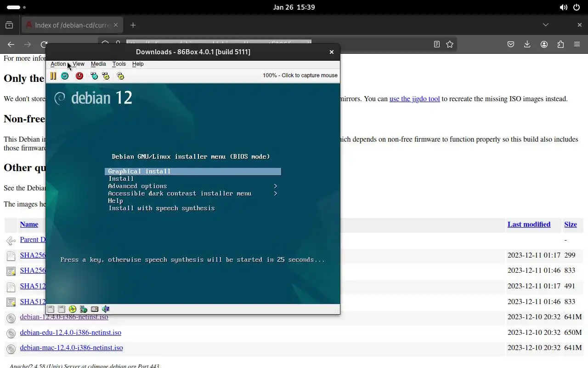Sort listing by Last modified link
Image resolution: width=588 pixels, height=368 pixels.
coord(529,224)
